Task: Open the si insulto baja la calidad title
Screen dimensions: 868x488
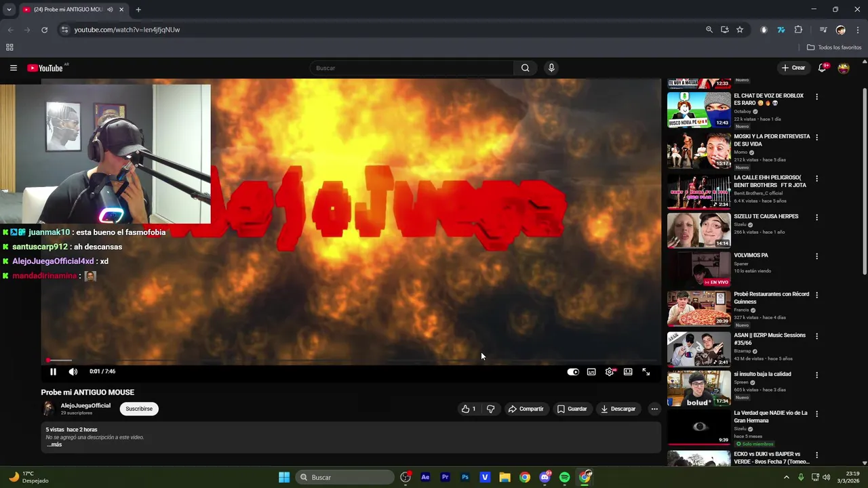Action: pos(762,374)
